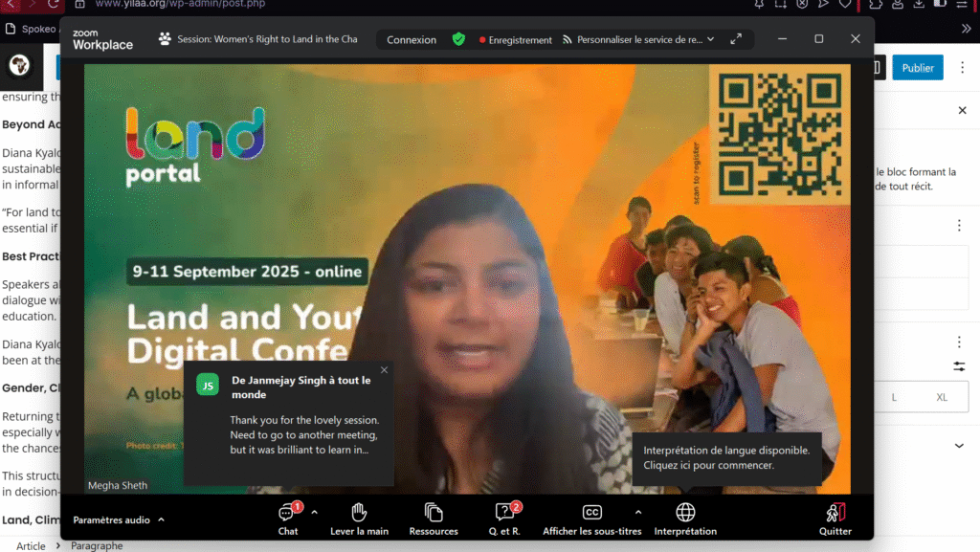The width and height of the screenshot is (980, 552).
Task: Select the L font size
Action: (895, 397)
